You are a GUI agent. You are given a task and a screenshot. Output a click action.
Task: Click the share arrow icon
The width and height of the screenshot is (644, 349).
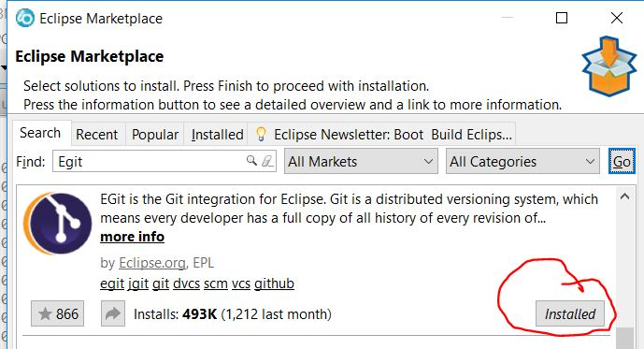113,313
